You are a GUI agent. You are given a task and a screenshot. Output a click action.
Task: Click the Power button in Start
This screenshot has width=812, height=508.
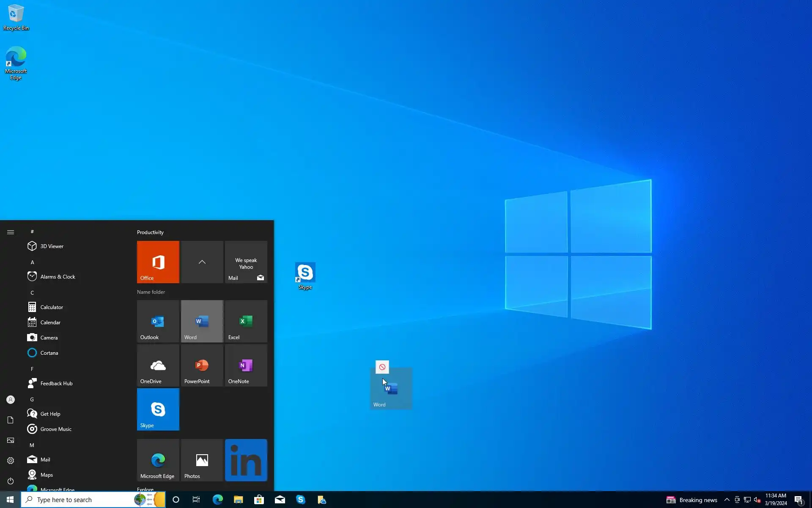[11, 481]
